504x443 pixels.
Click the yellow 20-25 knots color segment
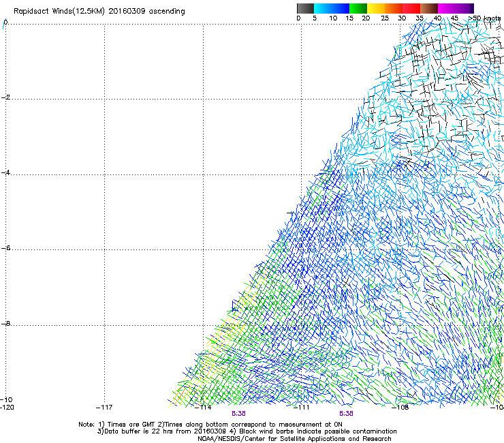[376, 8]
